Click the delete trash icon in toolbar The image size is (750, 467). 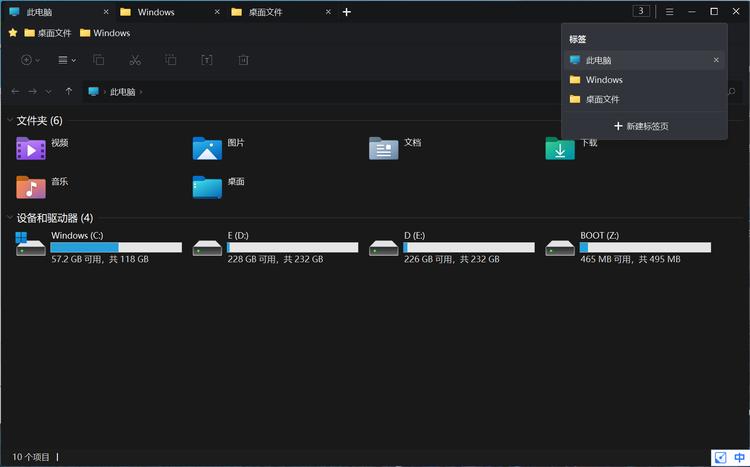(x=241, y=60)
